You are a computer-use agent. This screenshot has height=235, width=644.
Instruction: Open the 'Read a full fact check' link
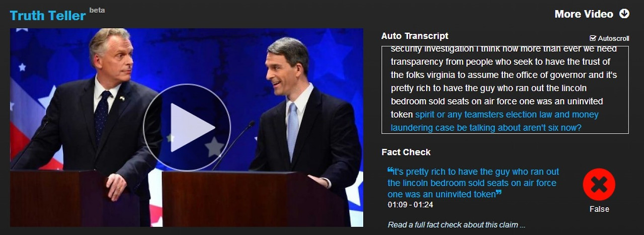456,225
